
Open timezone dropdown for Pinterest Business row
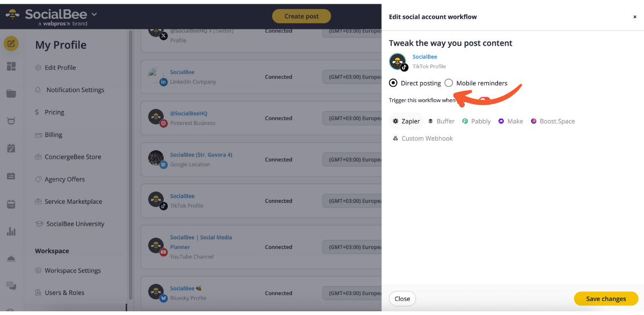(352, 118)
